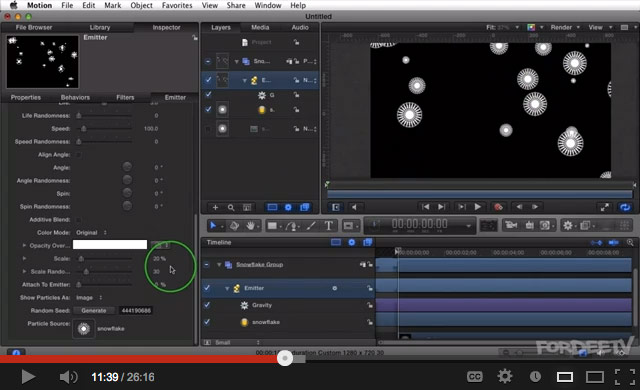Image resolution: width=640 pixels, height=390 pixels.
Task: Enter full screen player mode in canvas
Action: [x=605, y=207]
